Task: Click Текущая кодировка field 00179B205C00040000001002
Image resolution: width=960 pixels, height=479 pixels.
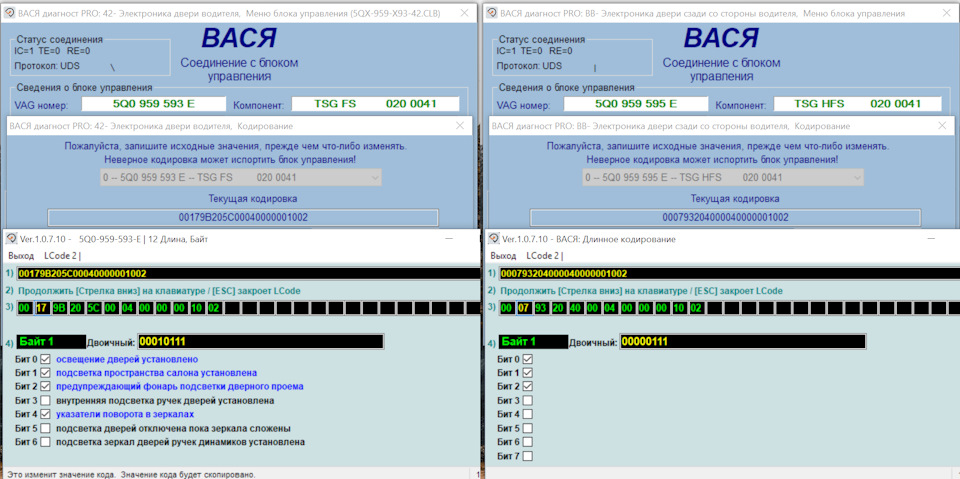Action: point(243,217)
